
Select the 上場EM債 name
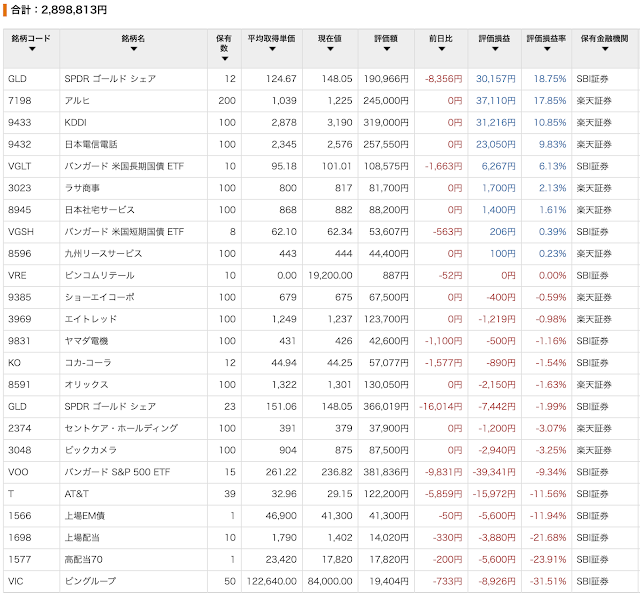(84, 516)
